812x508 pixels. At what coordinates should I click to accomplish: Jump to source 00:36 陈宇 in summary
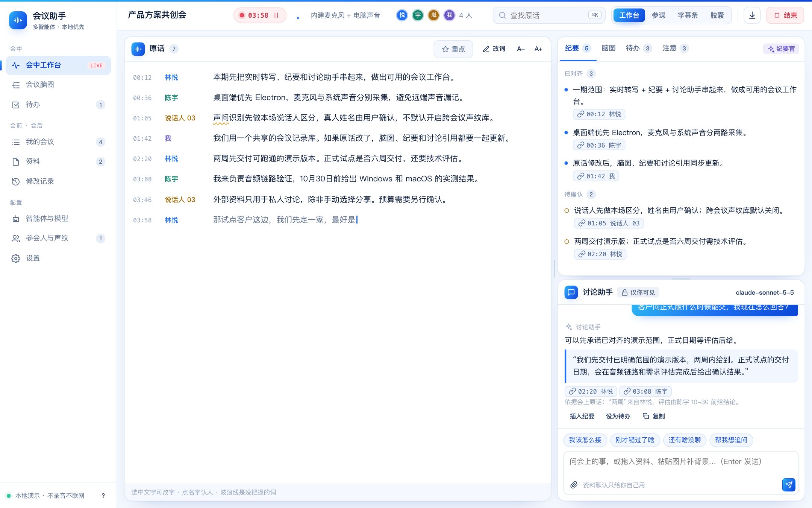pos(599,145)
